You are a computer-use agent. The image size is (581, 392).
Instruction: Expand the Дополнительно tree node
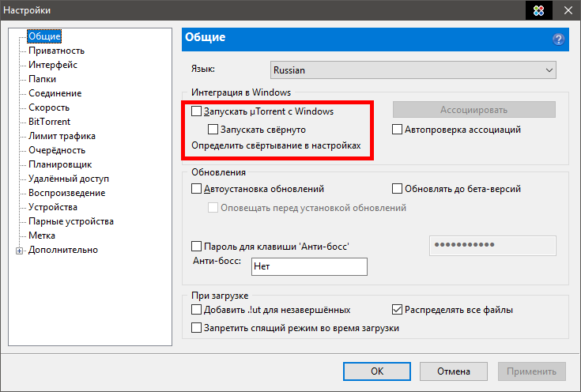click(x=19, y=251)
